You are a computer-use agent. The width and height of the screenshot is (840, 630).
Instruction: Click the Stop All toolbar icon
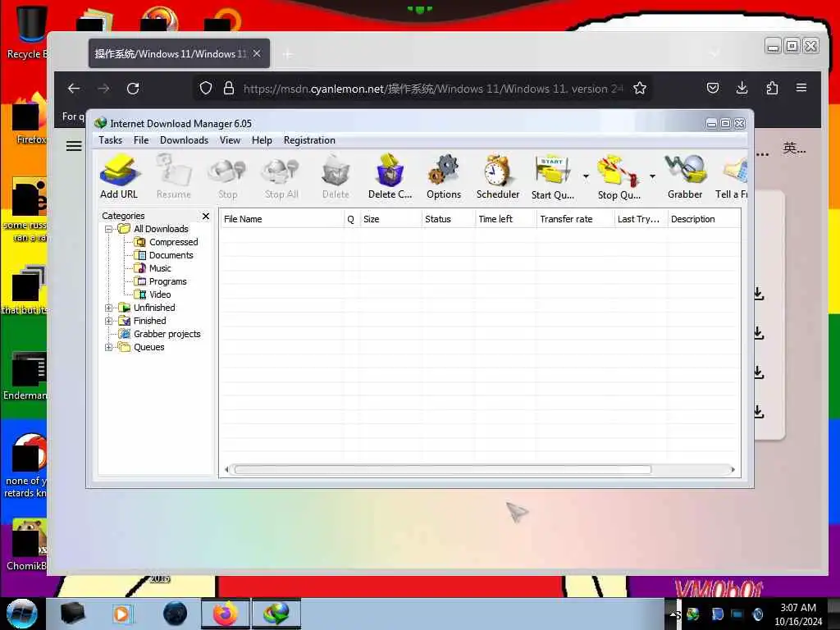tap(281, 176)
